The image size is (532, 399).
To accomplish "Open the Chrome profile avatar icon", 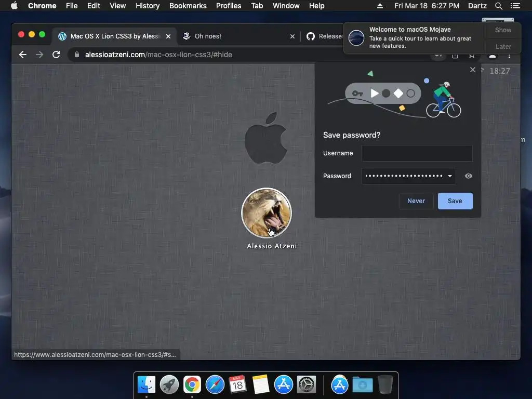I will 493,56.
